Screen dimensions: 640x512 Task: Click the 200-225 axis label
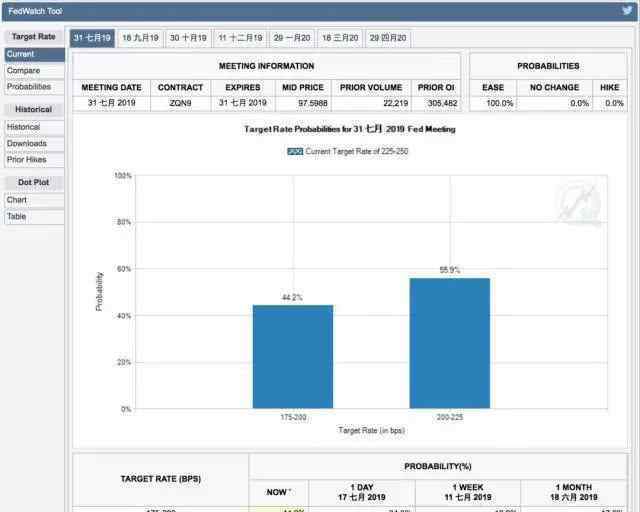point(450,417)
